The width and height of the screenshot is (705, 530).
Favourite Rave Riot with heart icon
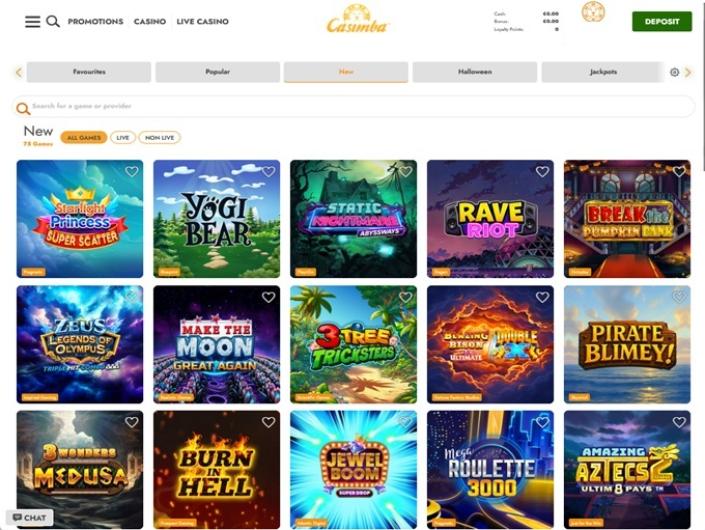click(542, 171)
